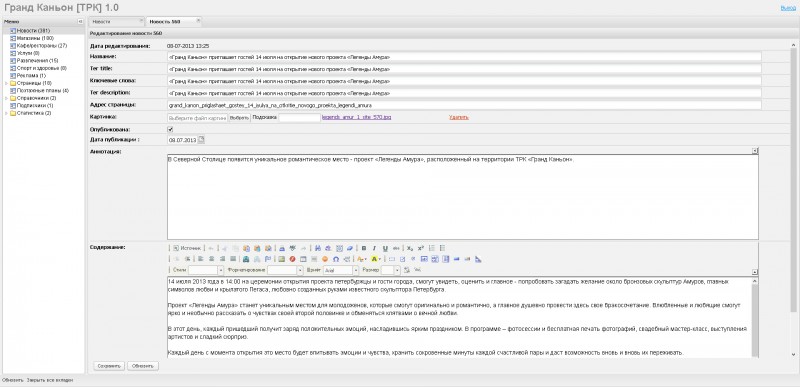Insert Flash object icon
The width and height of the screenshot is (800, 387).
(292, 259)
